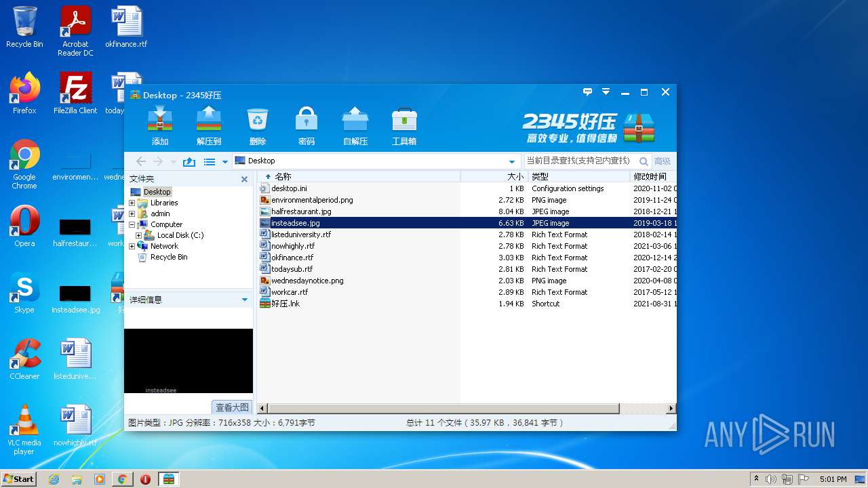Go forward using the right arrow

(158, 161)
